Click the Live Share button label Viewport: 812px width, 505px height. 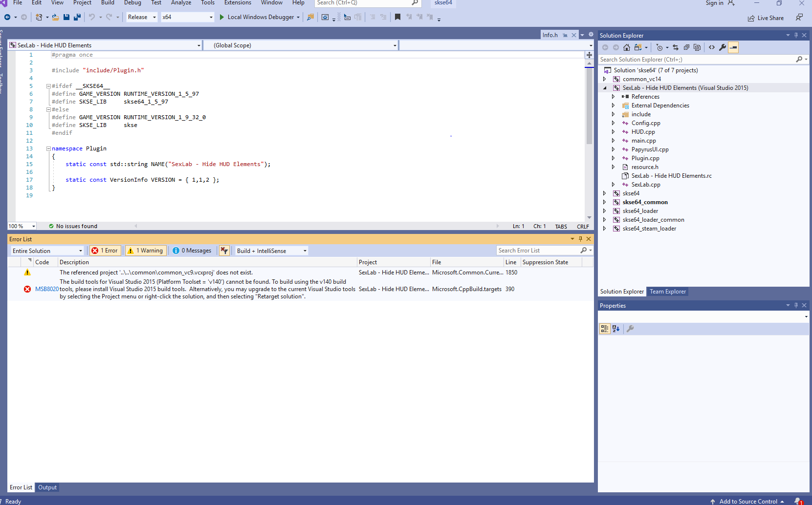[770, 18]
